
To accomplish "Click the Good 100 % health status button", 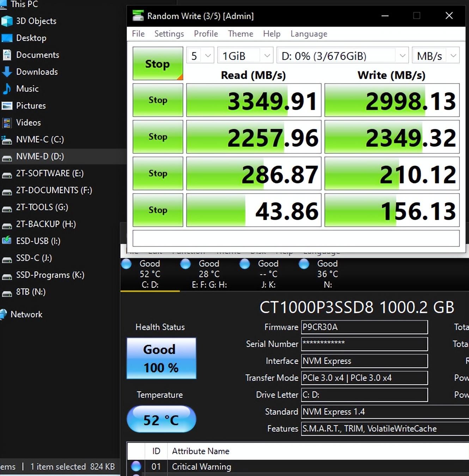I will (161, 358).
